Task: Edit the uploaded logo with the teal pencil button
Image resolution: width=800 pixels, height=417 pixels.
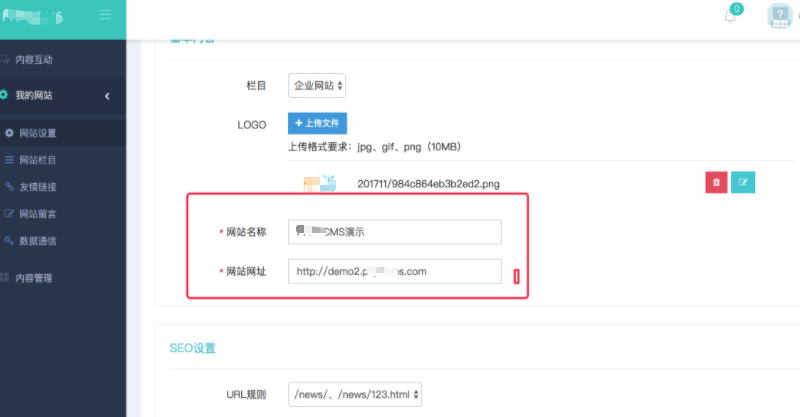Action: 743,182
